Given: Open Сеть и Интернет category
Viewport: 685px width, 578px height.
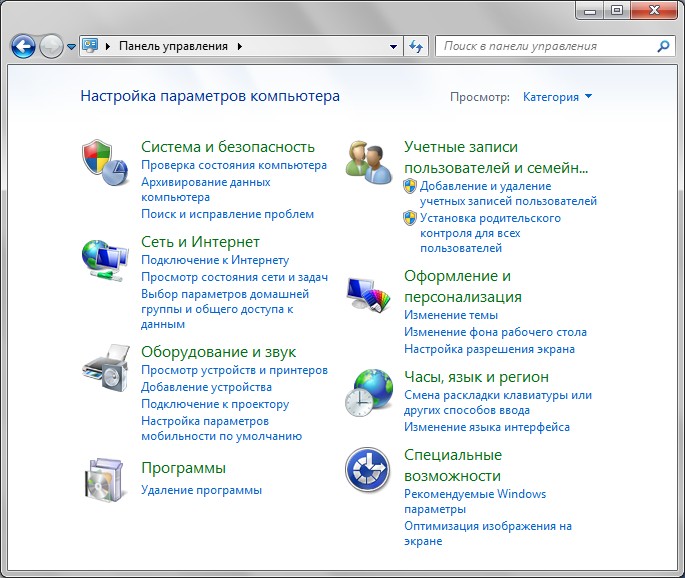Looking at the screenshot, I should pos(200,242).
